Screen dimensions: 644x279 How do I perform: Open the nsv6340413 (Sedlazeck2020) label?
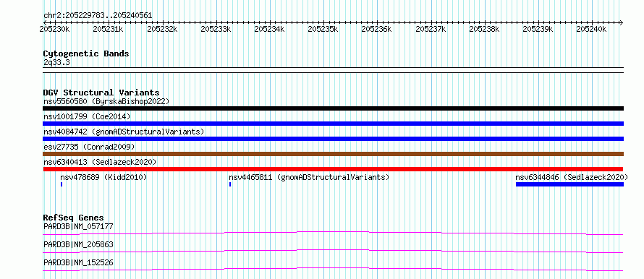tap(100, 162)
